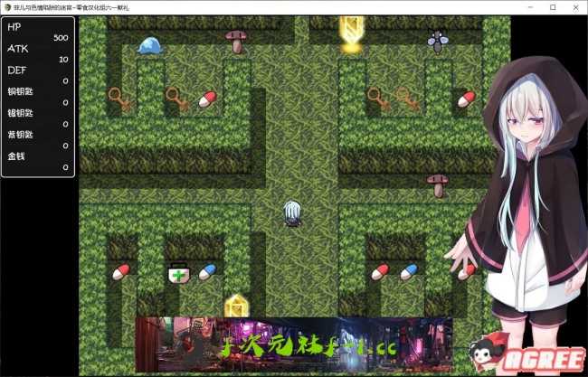Click the HP value 500 in stats panel
The width and height of the screenshot is (588, 377).
click(x=60, y=38)
